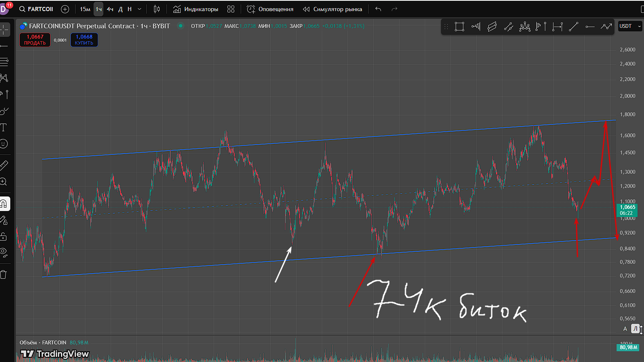This screenshot has width=644, height=362.
Task: Open the user profile avatar menu
Action: coord(4,9)
